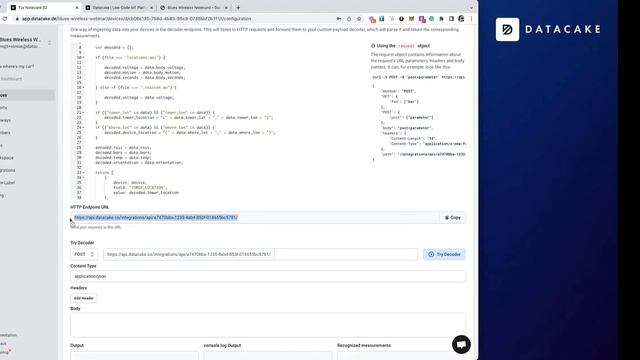Click inside the payload decoder code editor
The width and height of the screenshot is (640, 360).
click(x=218, y=121)
